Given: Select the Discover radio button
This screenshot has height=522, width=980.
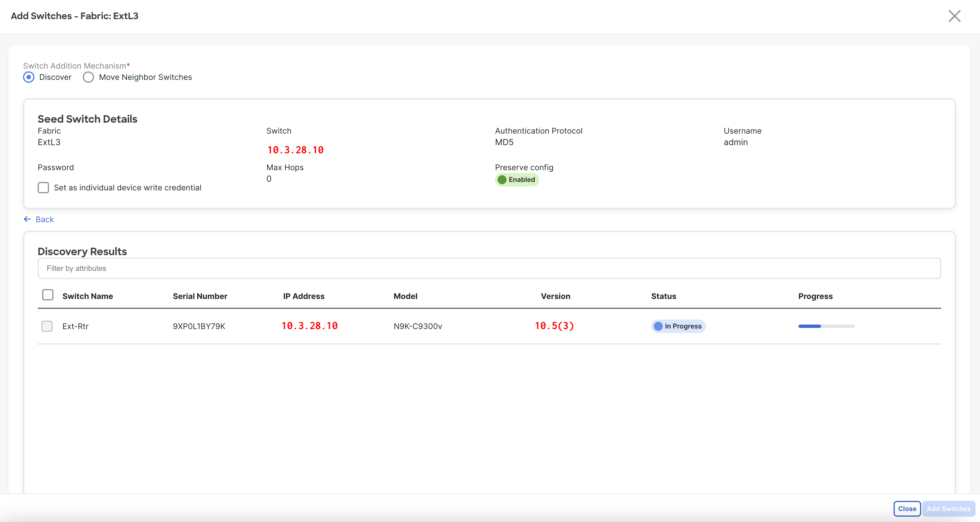Looking at the screenshot, I should [29, 77].
